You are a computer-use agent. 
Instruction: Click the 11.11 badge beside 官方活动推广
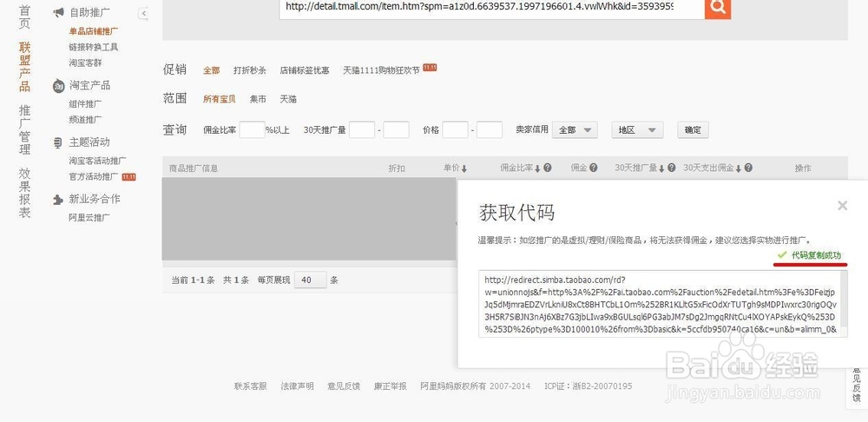128,176
